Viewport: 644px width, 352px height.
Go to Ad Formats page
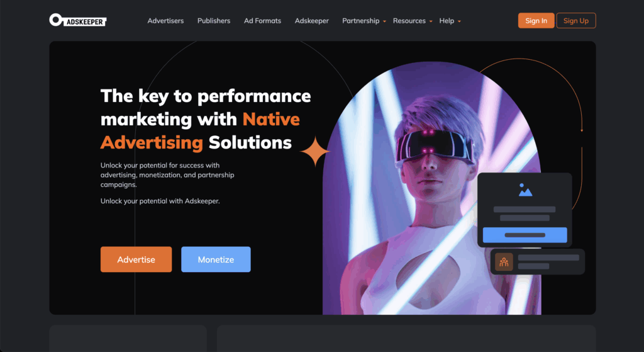(x=262, y=21)
